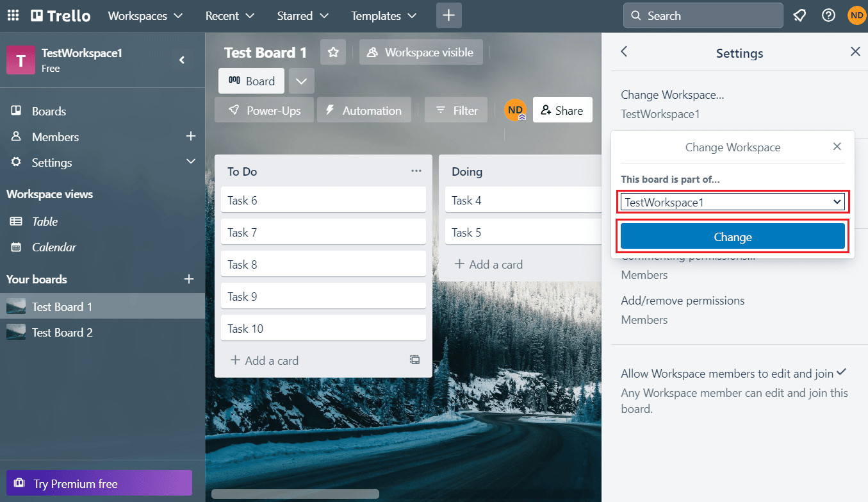Close the Change Workspace popup
Screen dimensions: 868x502
tap(837, 147)
